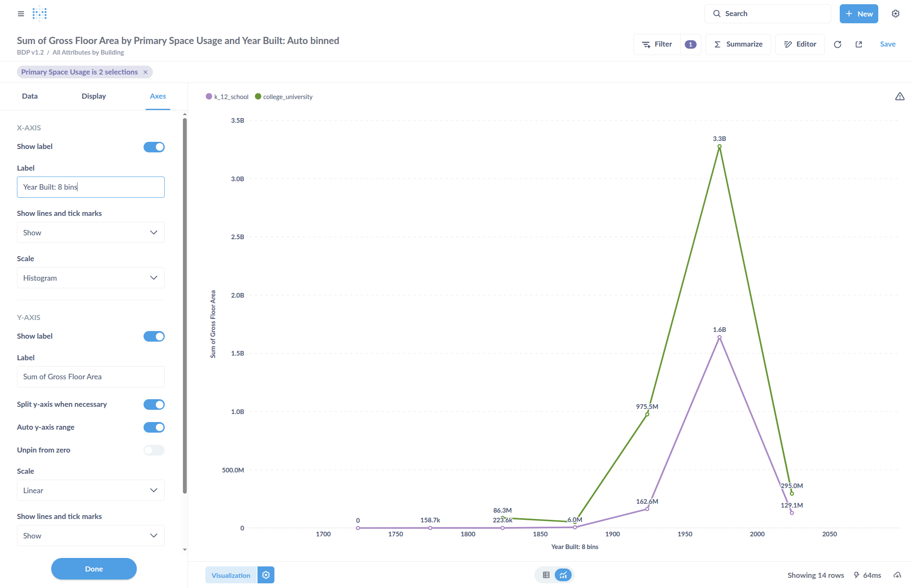Click the open-in-new-window share icon
The image size is (913, 588).
pos(858,44)
